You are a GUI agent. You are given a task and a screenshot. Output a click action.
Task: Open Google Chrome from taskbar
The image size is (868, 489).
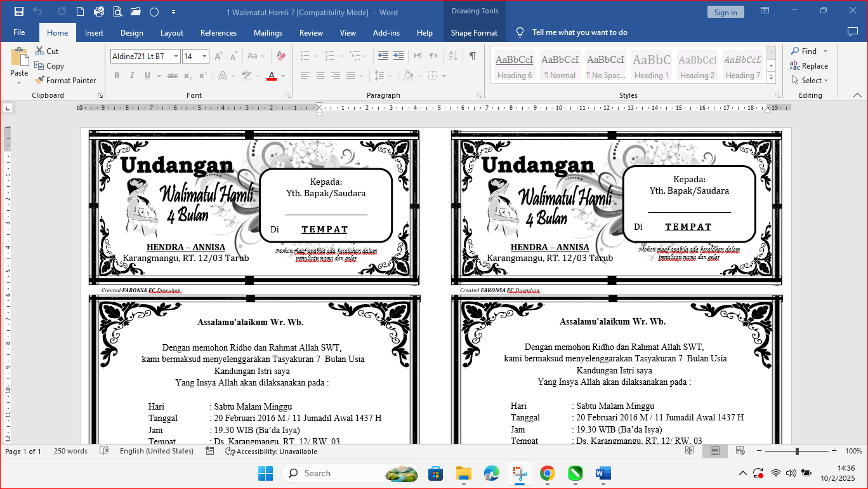[547, 473]
